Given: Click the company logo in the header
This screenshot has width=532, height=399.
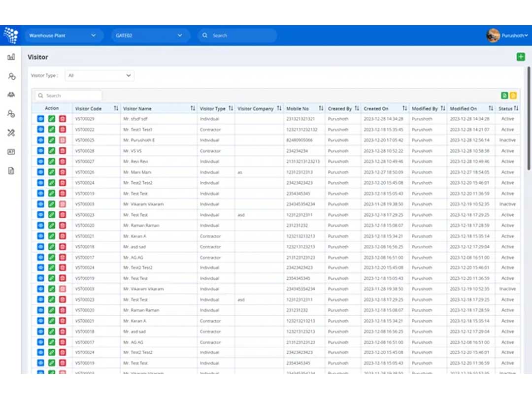Looking at the screenshot, I should (x=11, y=35).
